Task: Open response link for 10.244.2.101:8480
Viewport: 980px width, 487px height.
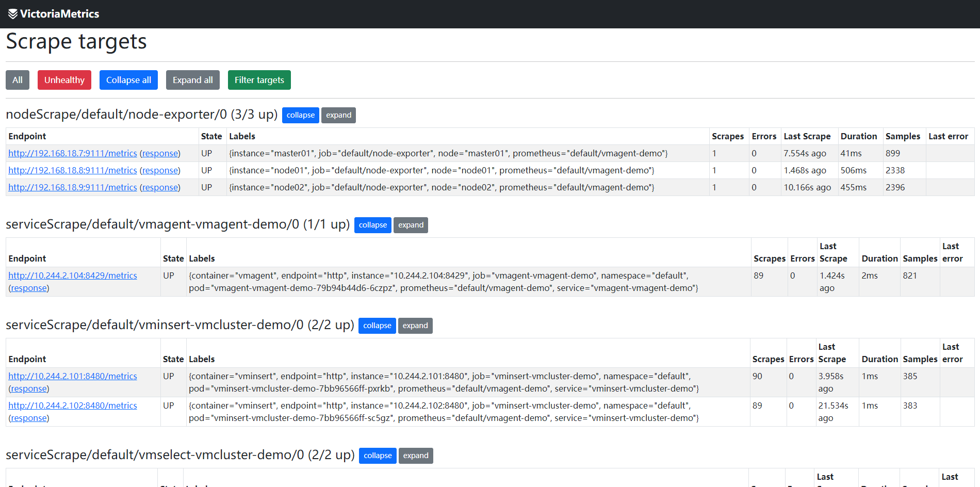Action: tap(29, 388)
